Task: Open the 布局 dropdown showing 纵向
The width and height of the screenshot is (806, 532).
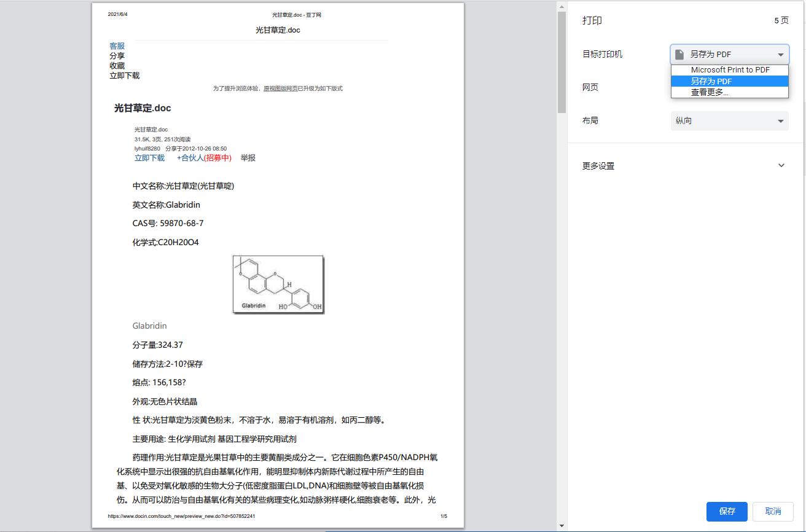Action: (729, 120)
